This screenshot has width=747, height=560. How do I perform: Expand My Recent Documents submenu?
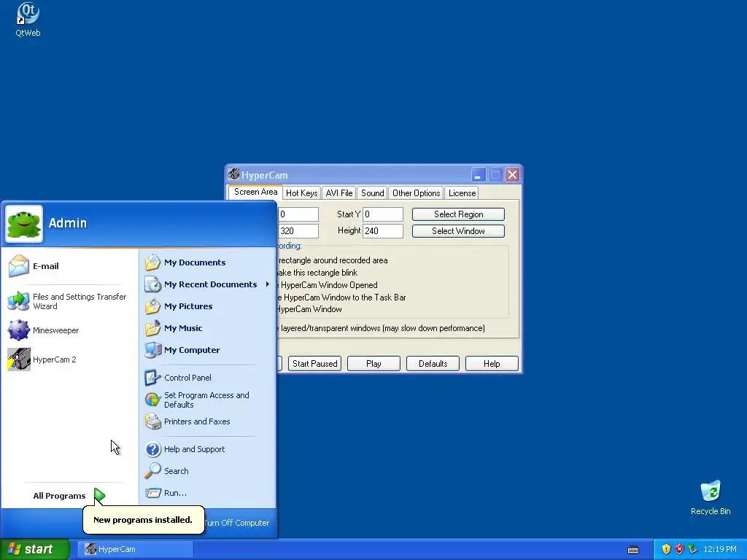click(207, 284)
